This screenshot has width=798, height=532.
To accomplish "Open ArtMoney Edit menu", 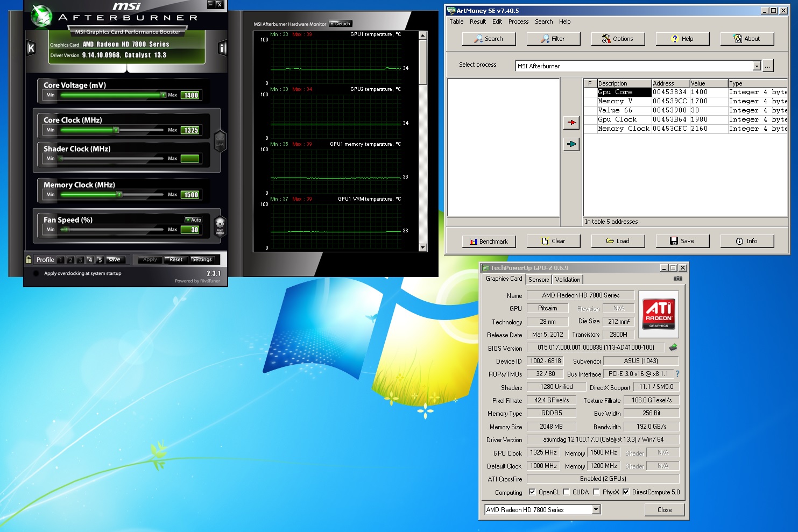I will (x=497, y=22).
